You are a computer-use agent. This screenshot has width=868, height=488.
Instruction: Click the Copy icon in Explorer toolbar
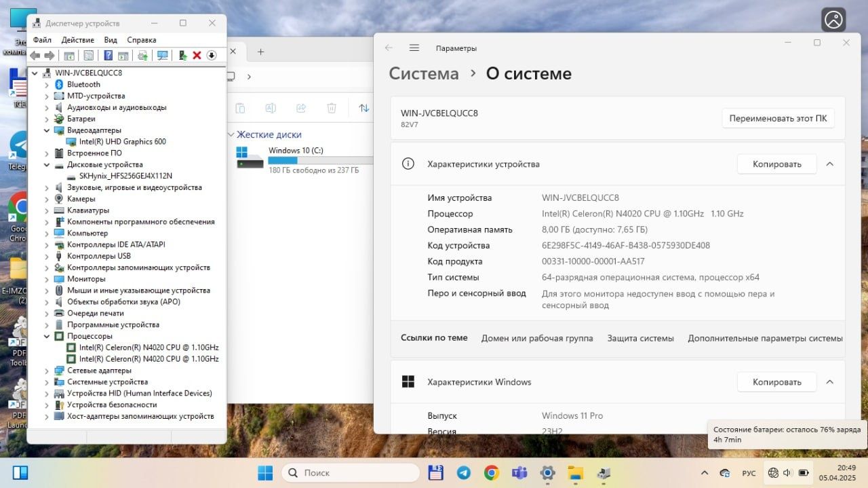tap(240, 108)
